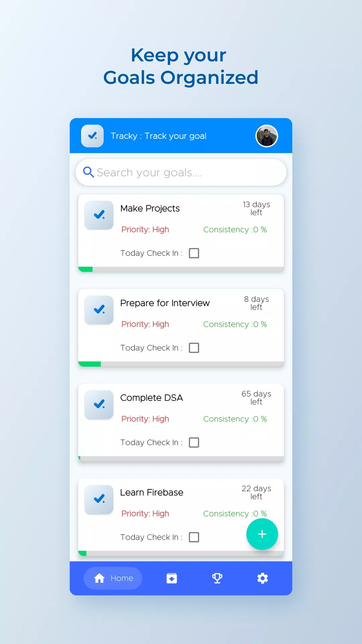Open the archive box icon in bottom navigation

172,578
